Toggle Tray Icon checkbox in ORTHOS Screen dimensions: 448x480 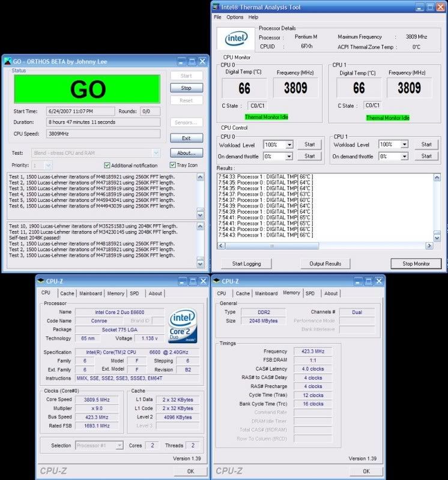coord(172,165)
